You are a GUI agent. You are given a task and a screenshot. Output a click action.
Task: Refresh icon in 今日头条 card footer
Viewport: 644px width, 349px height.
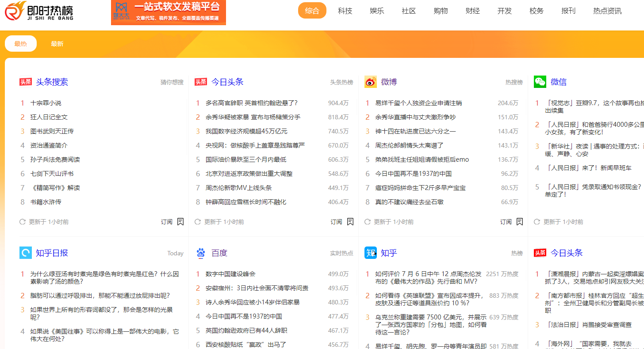coord(198,222)
